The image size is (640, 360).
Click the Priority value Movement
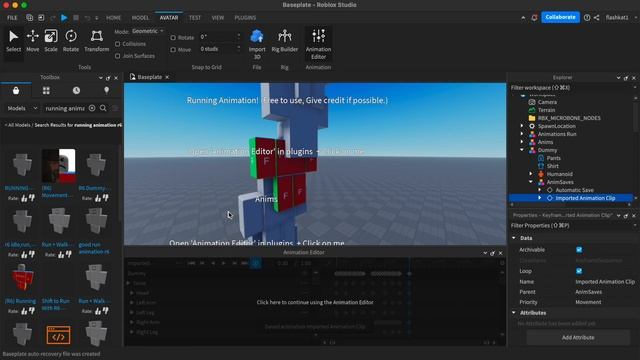pyautogui.click(x=588, y=302)
